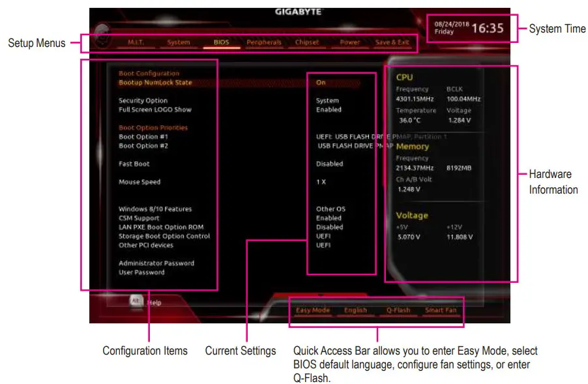Switch to the System tab
The height and width of the screenshot is (384, 588).
click(179, 42)
